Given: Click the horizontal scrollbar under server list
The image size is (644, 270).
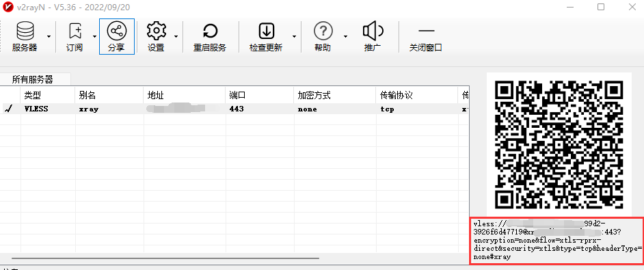Looking at the screenshot, I should 165,258.
